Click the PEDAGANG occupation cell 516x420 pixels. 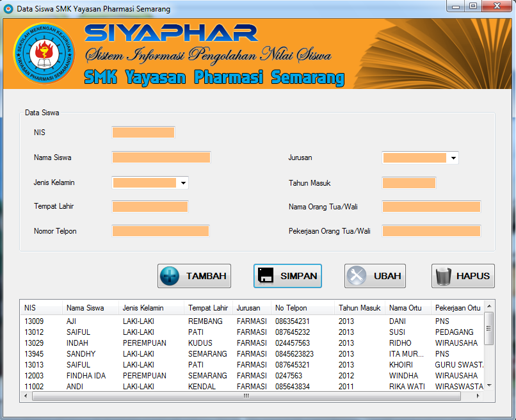click(454, 332)
